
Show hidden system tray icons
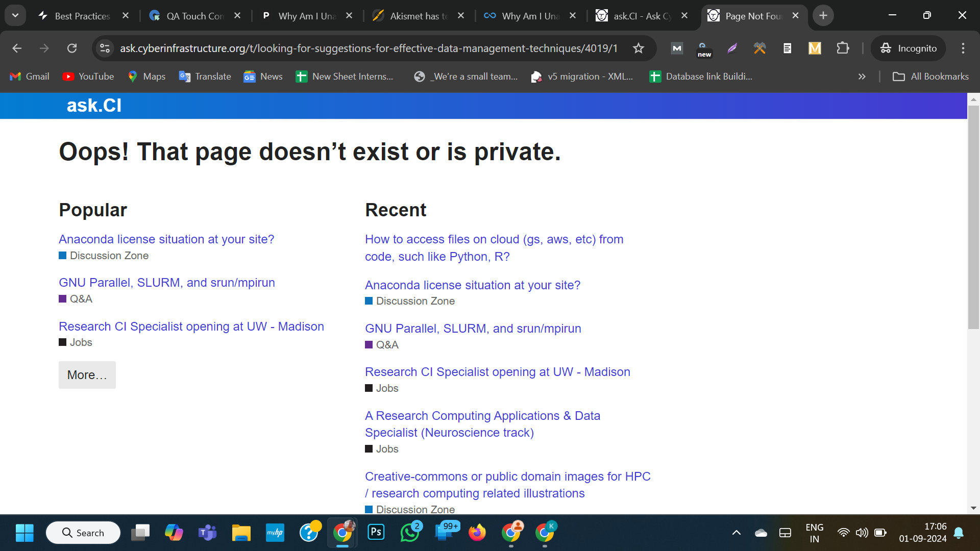click(736, 533)
